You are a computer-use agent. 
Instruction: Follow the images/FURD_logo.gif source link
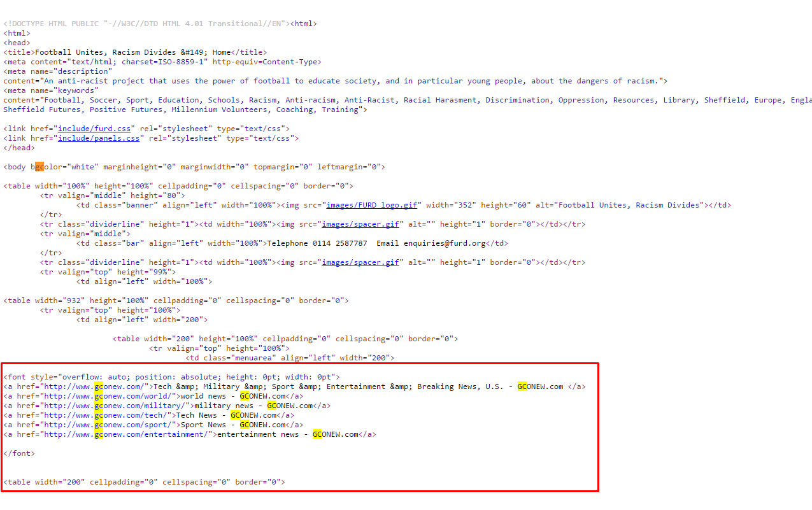click(372, 205)
